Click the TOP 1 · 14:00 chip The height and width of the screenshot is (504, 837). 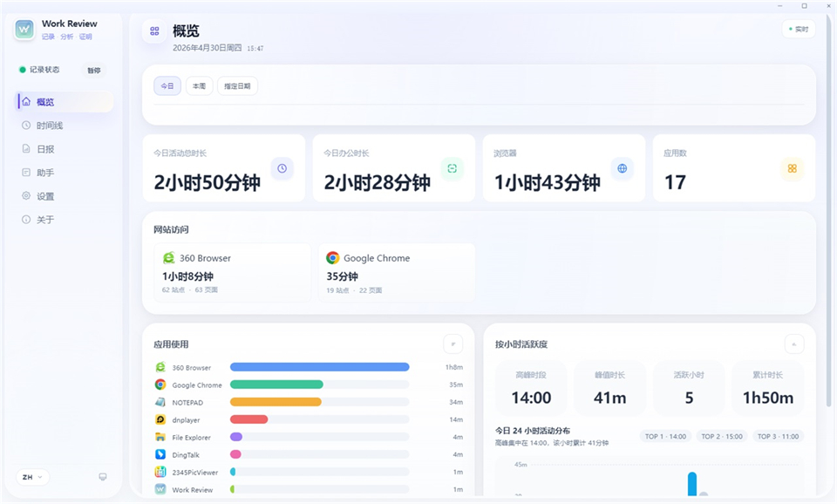[x=665, y=436]
